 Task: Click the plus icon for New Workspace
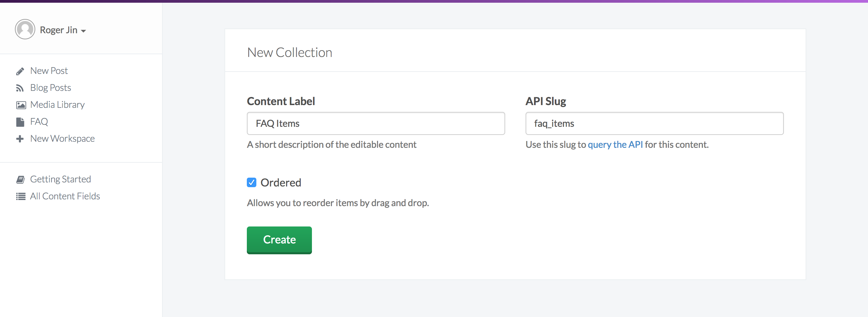[20, 139]
